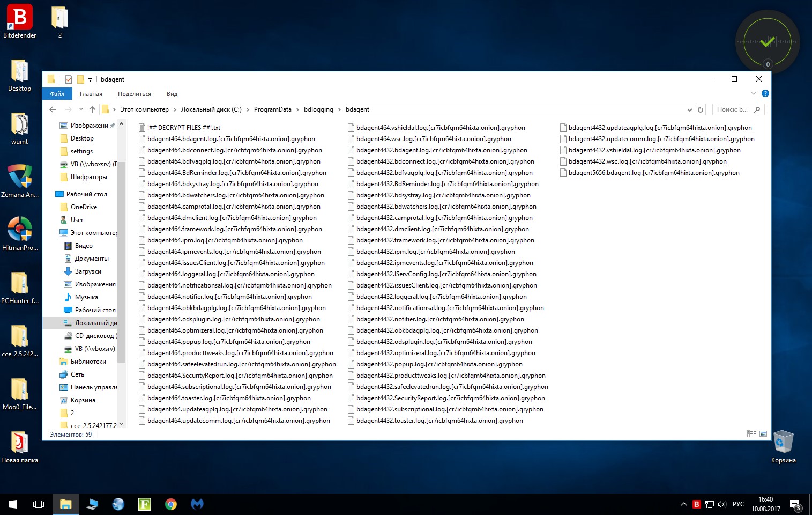Select the HitmanPro desktop icon
This screenshot has height=515, width=812.
pos(19,234)
